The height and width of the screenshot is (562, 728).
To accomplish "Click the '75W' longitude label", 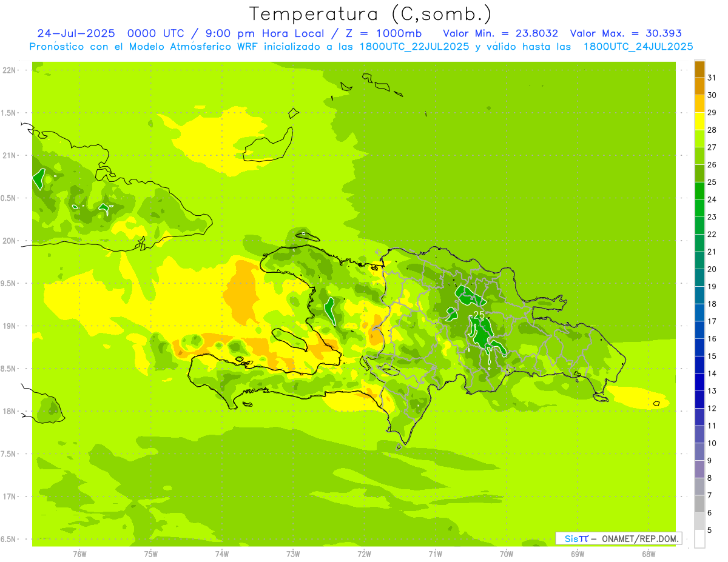I will (x=151, y=554).
